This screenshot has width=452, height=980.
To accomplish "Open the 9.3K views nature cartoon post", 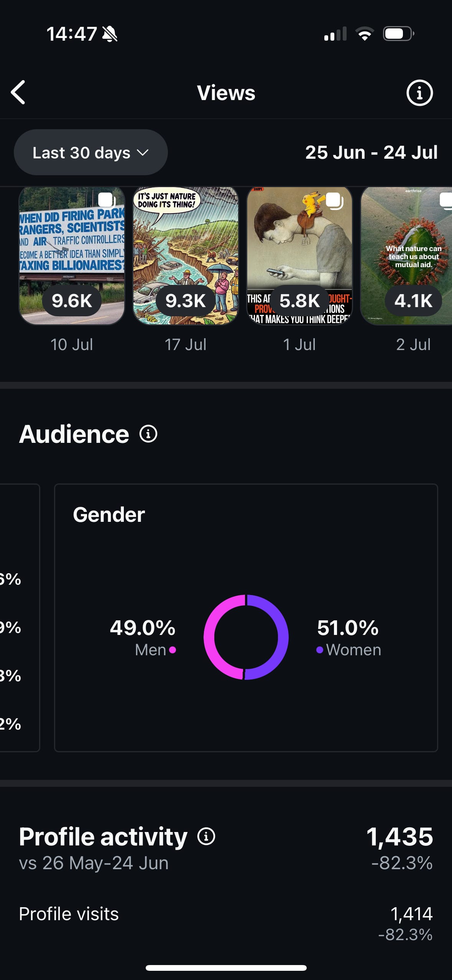I will tap(186, 256).
